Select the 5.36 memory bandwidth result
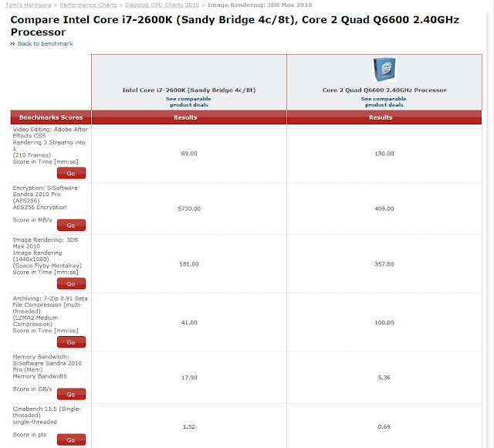Screen dimensions: 494x448 tap(384, 378)
